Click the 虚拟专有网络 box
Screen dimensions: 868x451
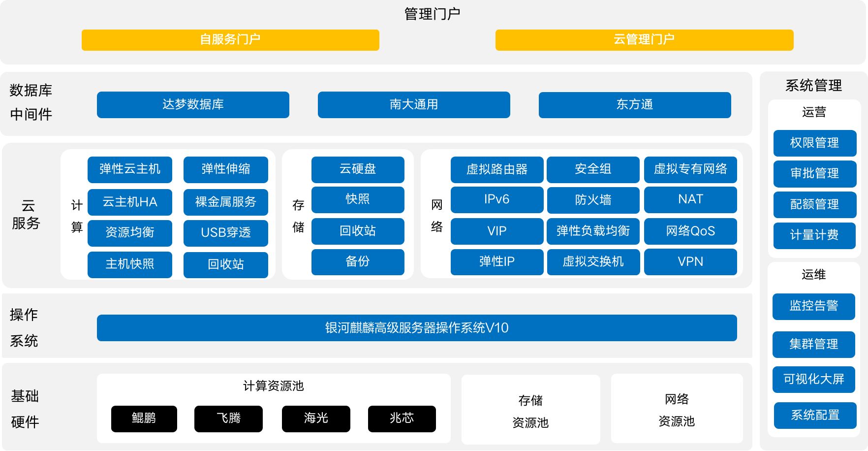(690, 169)
